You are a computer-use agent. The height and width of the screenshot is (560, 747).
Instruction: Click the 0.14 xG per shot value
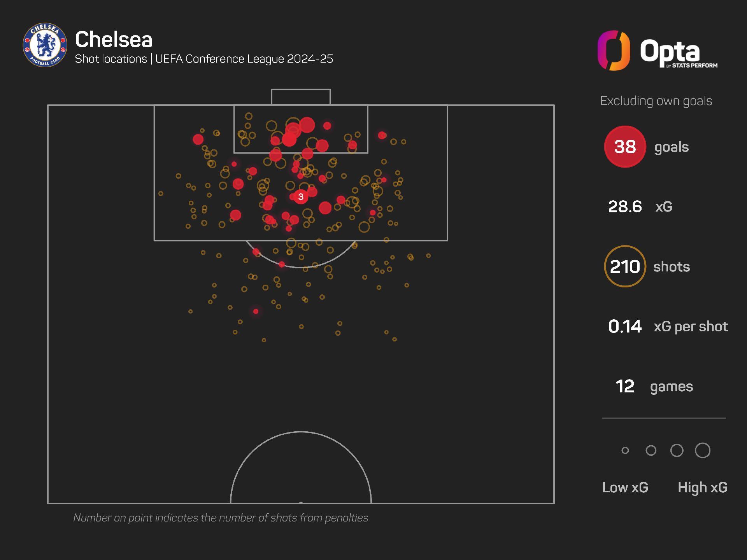tap(625, 326)
